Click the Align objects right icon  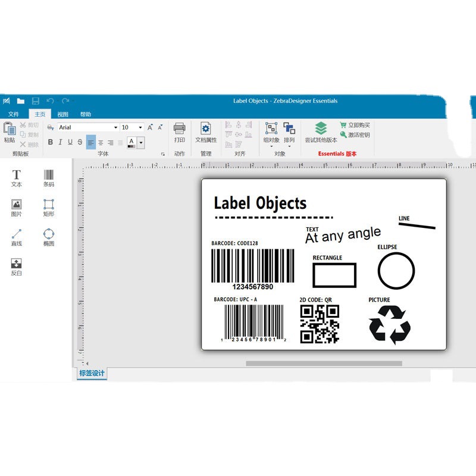(249, 124)
